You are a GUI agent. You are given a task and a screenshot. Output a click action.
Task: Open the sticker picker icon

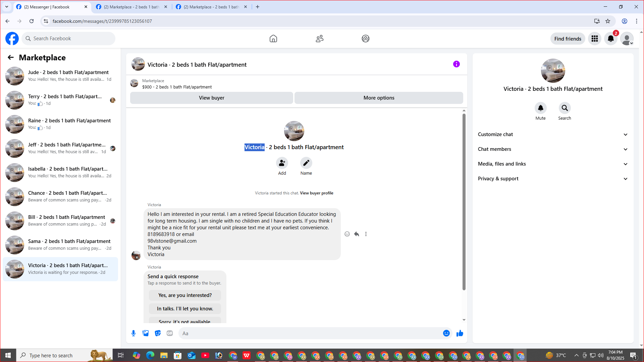click(x=158, y=333)
